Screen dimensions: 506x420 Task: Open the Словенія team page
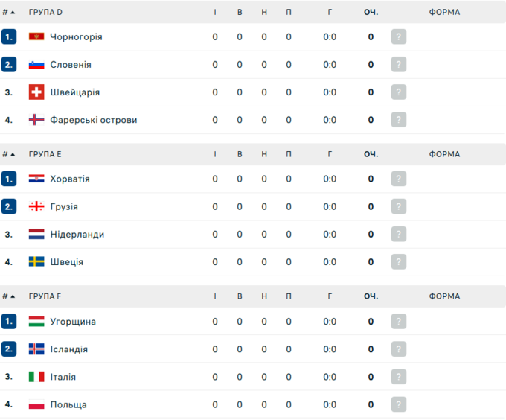point(71,65)
